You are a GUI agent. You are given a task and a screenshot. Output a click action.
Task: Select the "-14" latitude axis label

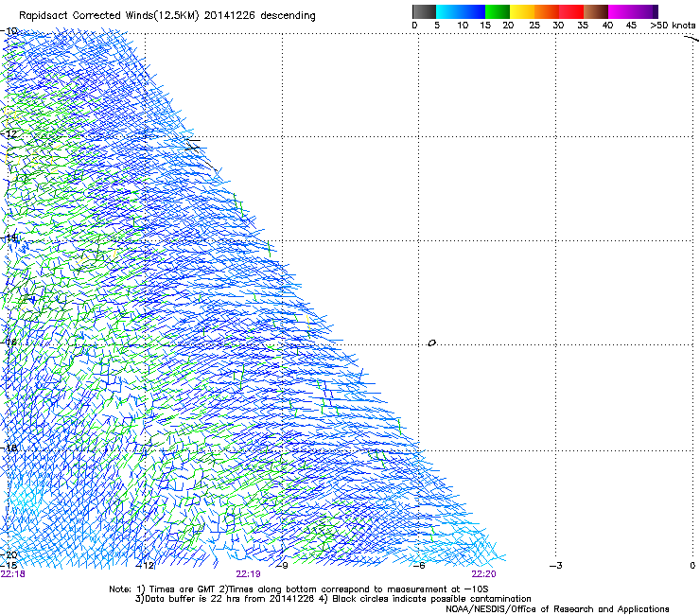(x=9, y=238)
